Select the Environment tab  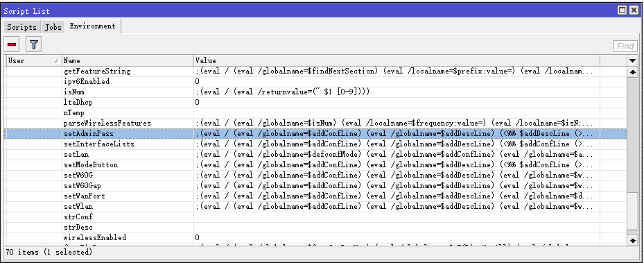(x=92, y=26)
